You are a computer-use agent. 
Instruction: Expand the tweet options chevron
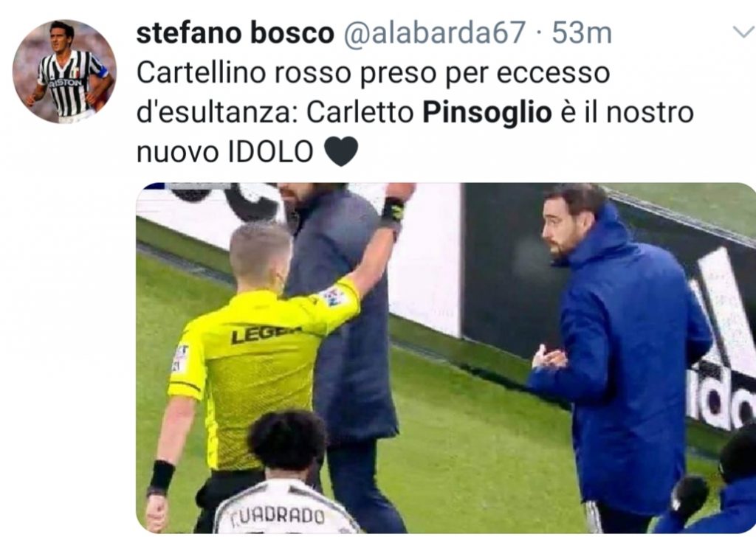pyautogui.click(x=743, y=32)
